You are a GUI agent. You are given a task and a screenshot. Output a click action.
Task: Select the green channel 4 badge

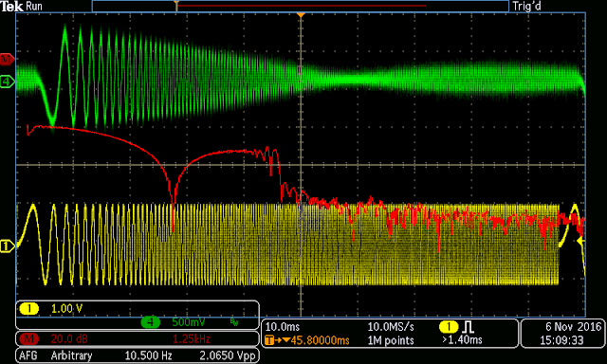(150, 322)
